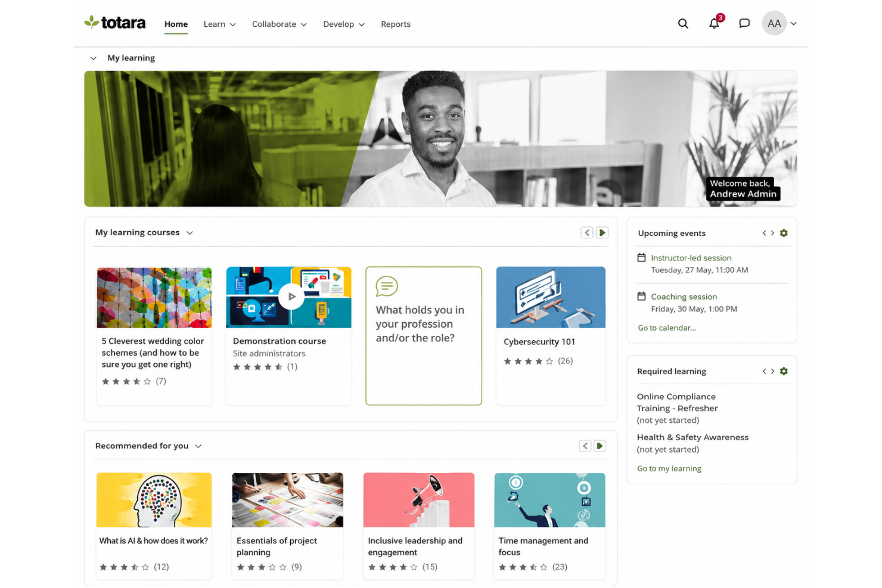Open Time management and focus card
The image size is (882, 588).
click(549, 525)
